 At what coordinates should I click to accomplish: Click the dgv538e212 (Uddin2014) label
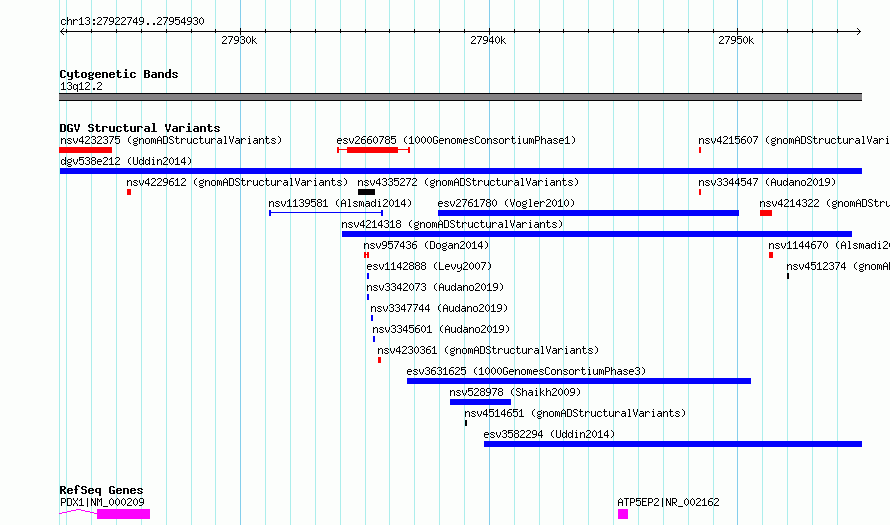coord(126,161)
